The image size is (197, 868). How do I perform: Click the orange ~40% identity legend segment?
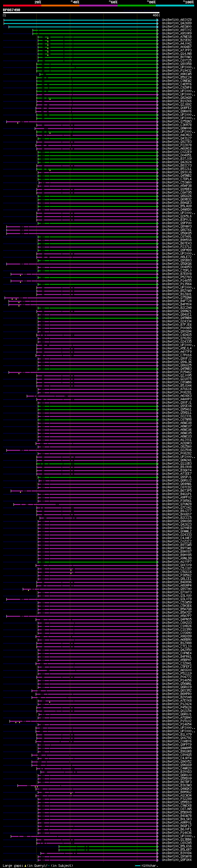(60, 6)
